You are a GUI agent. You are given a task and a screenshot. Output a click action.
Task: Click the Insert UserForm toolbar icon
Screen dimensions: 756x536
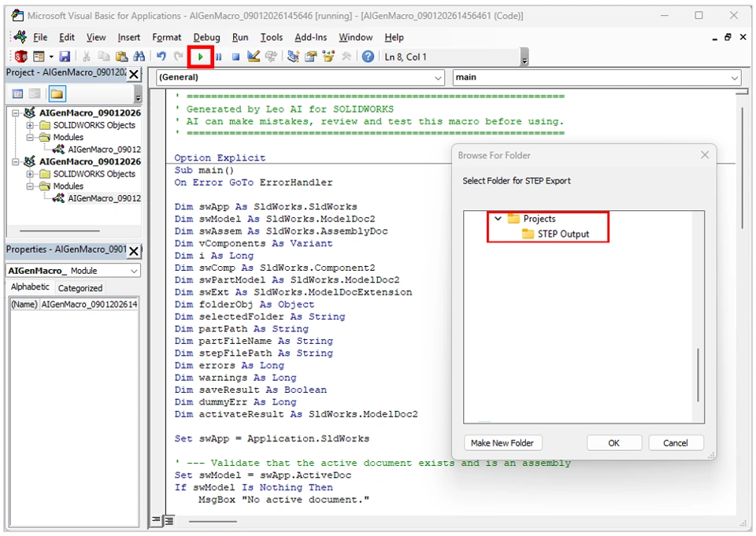(x=39, y=57)
